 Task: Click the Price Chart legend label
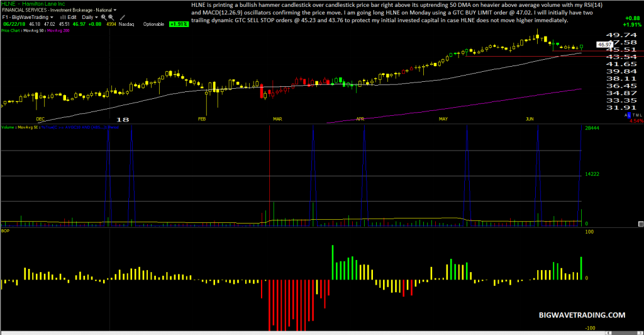click(10, 30)
